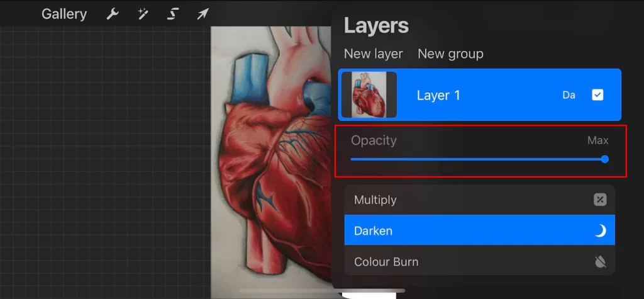Viewport: 644px width, 299px height.
Task: Click the Max opacity value
Action: pyautogui.click(x=598, y=140)
